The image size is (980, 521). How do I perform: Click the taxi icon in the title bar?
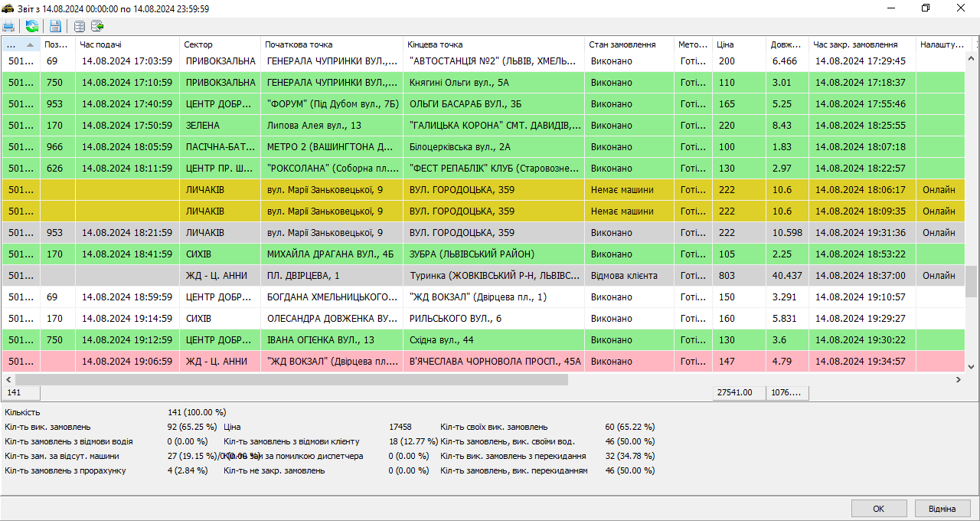8,8
